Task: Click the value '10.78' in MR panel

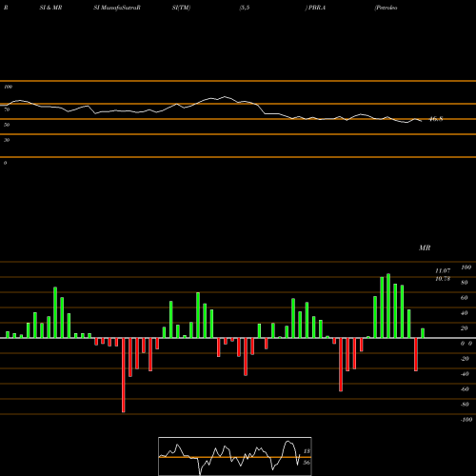Action: pyautogui.click(x=443, y=279)
